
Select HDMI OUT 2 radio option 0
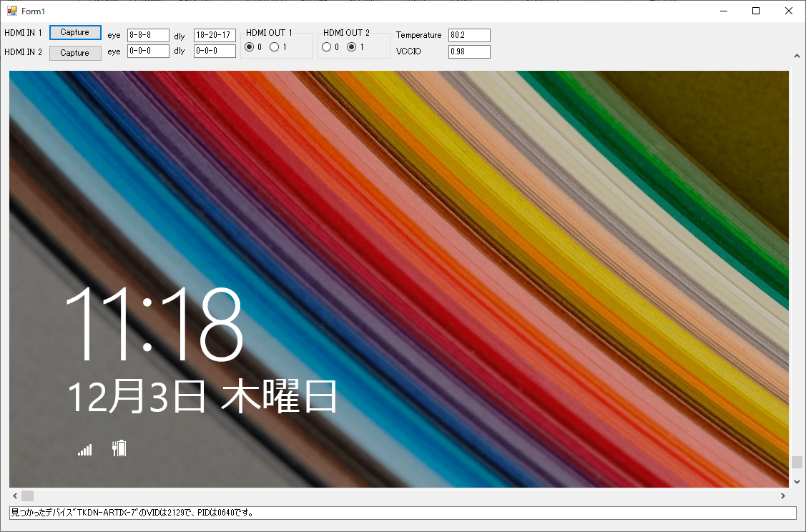coord(327,47)
